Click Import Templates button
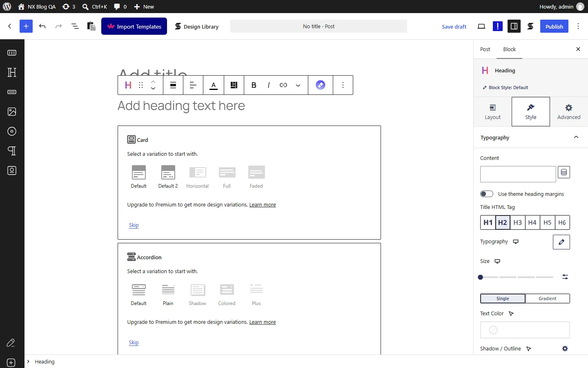This screenshot has width=588, height=368. (134, 26)
